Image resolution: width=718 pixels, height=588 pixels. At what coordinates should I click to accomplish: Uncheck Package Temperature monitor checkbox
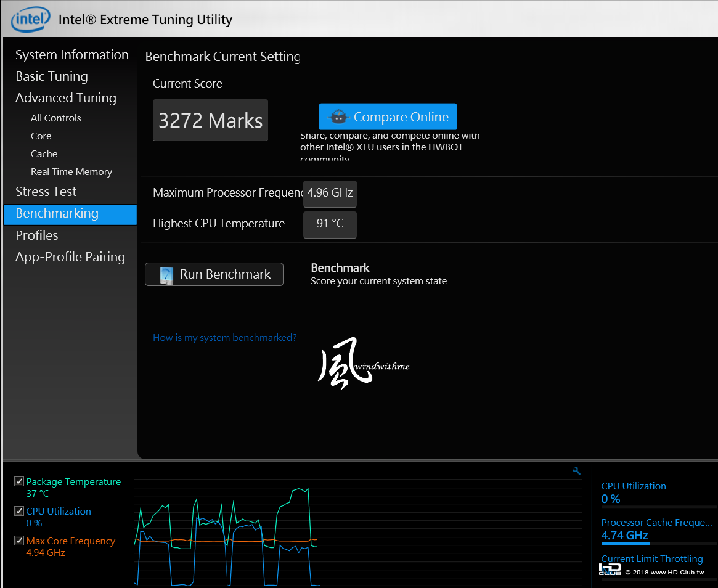point(18,481)
